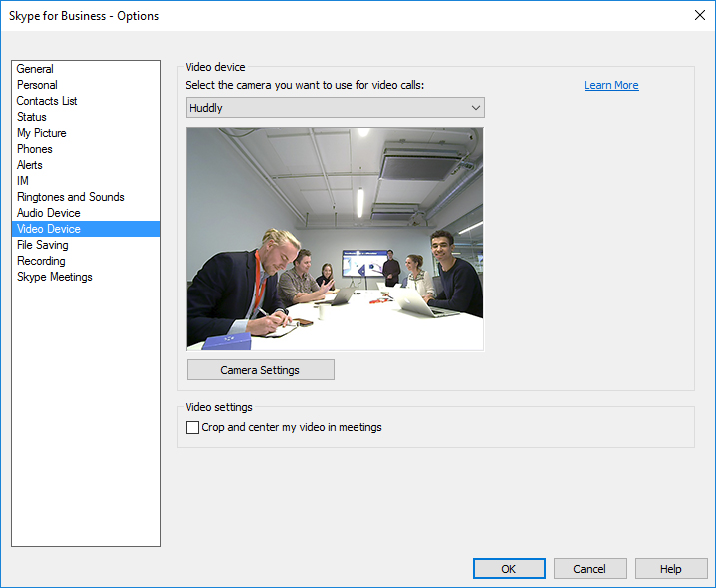Expand the Huddly camera dropdown
Screen dimensions: 716x588
coord(336,108)
